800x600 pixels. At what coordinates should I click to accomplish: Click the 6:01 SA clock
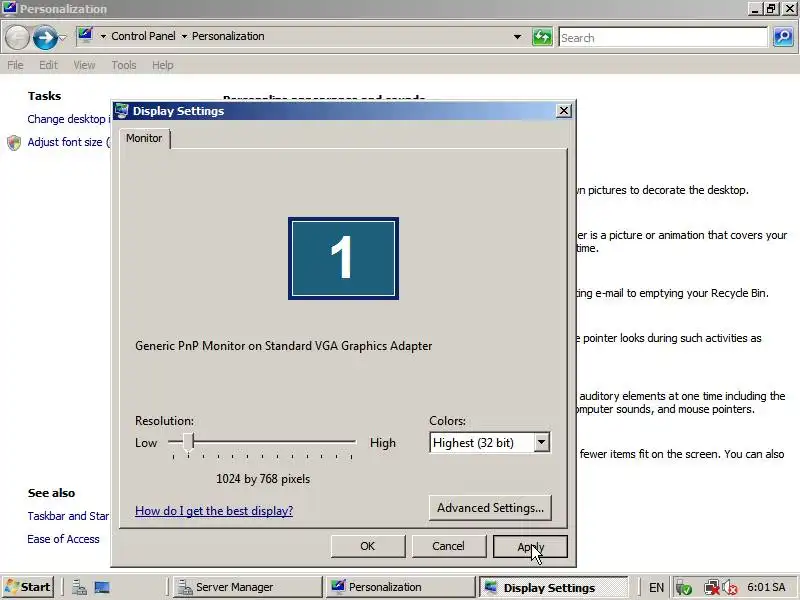(766, 587)
